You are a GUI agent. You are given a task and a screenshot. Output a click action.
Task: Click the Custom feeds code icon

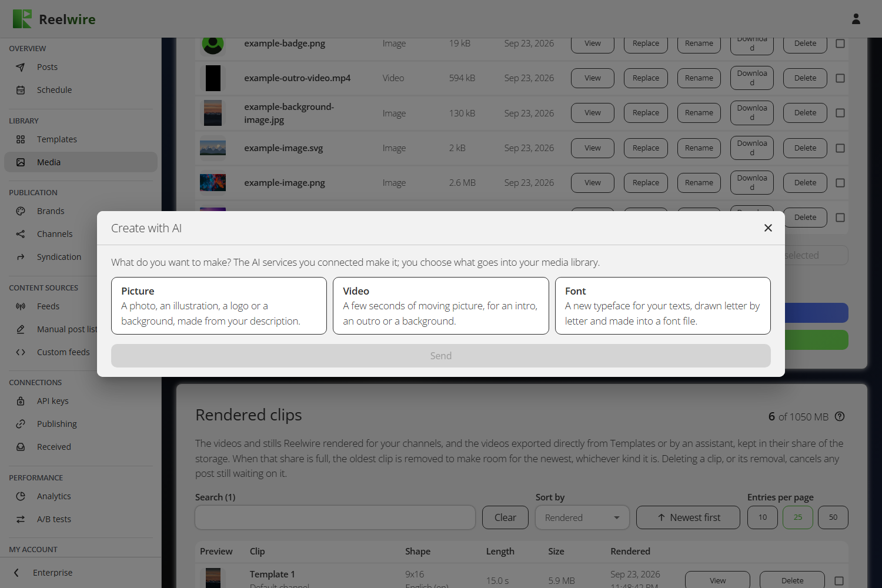pyautogui.click(x=21, y=352)
